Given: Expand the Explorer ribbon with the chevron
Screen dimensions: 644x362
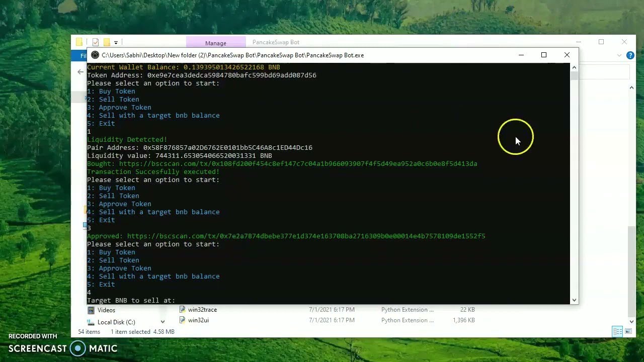Looking at the screenshot, I should (x=620, y=55).
